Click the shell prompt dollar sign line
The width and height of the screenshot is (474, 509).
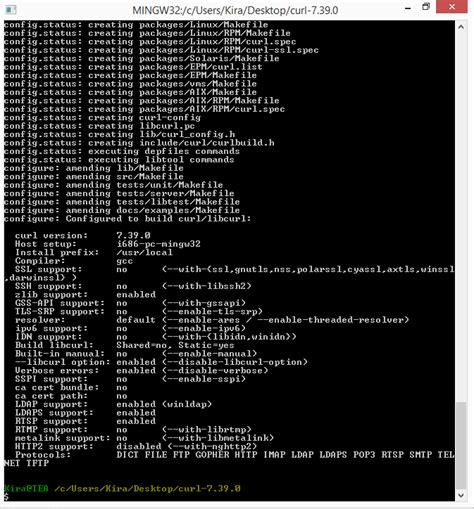pos(6,497)
